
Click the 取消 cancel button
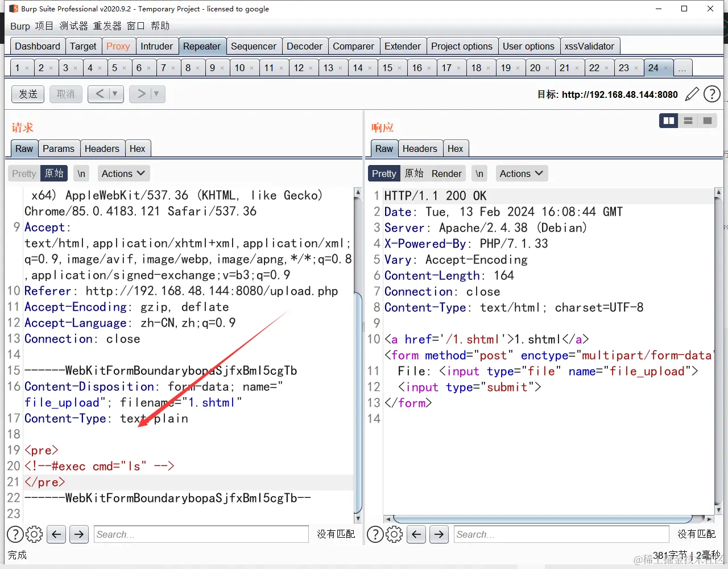coord(65,94)
